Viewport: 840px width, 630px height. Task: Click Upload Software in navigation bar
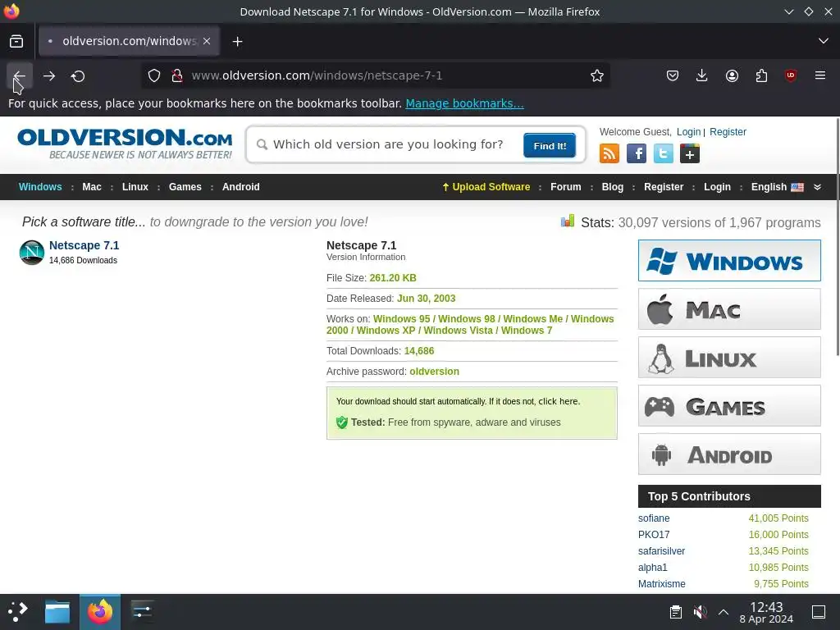pyautogui.click(x=486, y=187)
